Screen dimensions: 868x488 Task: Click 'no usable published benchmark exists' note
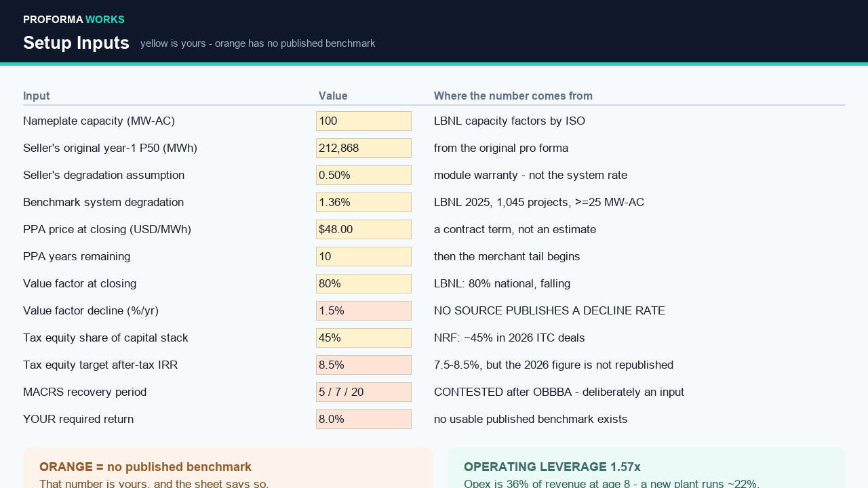pyautogui.click(x=530, y=419)
